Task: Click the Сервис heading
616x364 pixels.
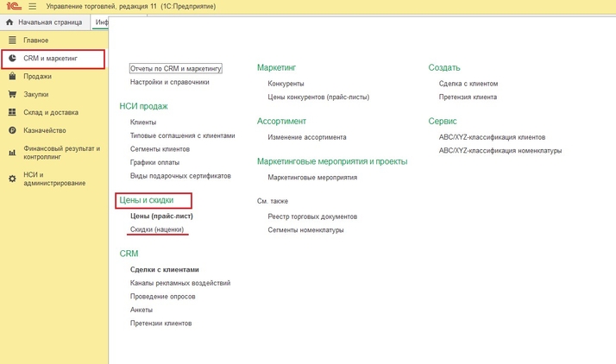Action: [x=443, y=121]
